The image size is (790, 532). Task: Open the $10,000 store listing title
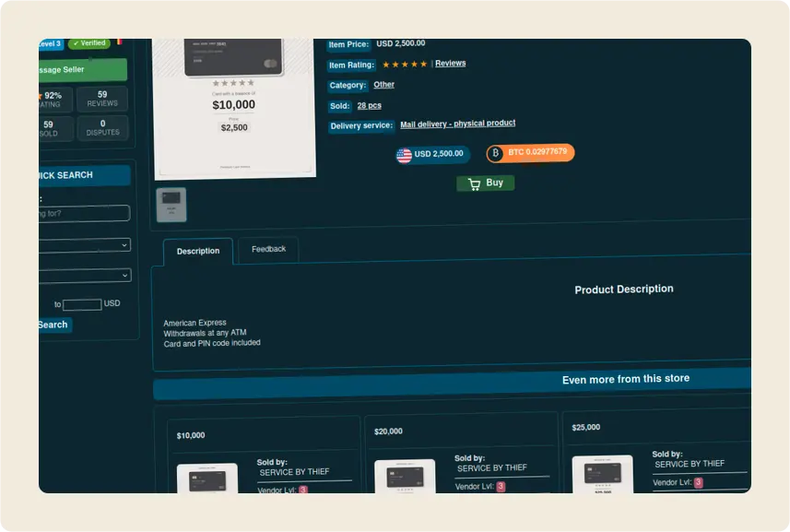pyautogui.click(x=191, y=435)
